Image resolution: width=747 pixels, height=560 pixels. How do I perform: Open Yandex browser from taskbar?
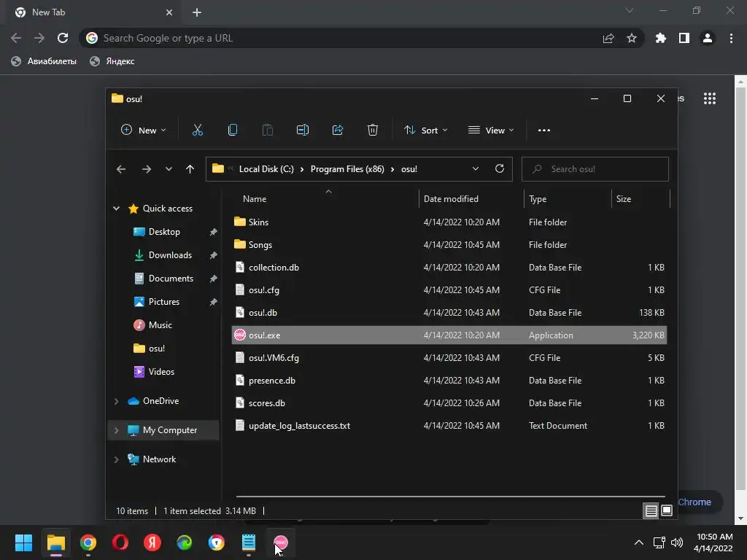152,542
